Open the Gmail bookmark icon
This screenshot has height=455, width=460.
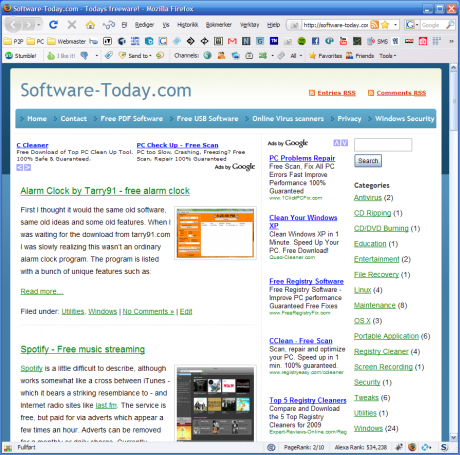[232, 41]
